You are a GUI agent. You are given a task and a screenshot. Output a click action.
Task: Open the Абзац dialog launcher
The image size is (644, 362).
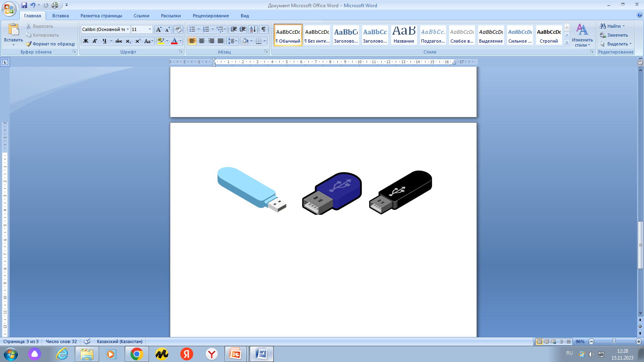(266, 52)
